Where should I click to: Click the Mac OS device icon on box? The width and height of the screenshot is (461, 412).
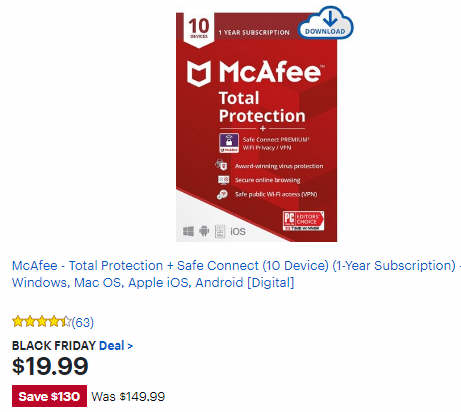coord(220,231)
